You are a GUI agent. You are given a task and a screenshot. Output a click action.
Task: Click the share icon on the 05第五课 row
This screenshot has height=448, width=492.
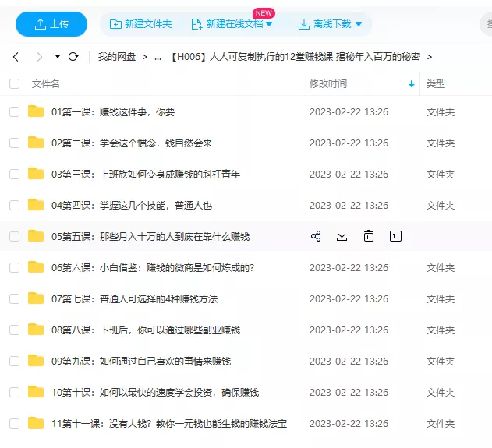click(x=316, y=236)
